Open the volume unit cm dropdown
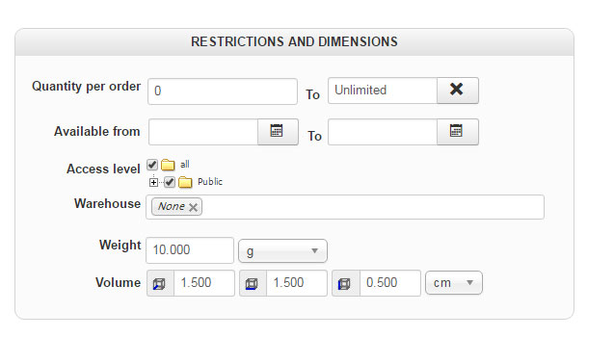The height and width of the screenshot is (364, 614). pyautogui.click(x=454, y=282)
